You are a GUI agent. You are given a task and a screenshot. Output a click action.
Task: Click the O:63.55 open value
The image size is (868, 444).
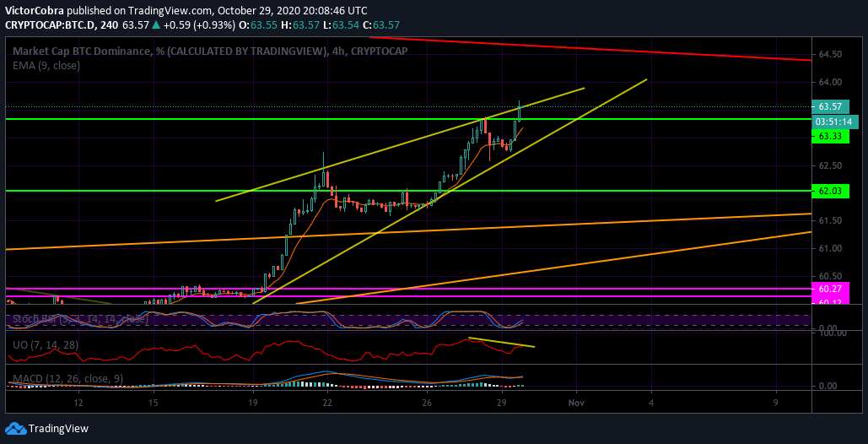(260, 25)
